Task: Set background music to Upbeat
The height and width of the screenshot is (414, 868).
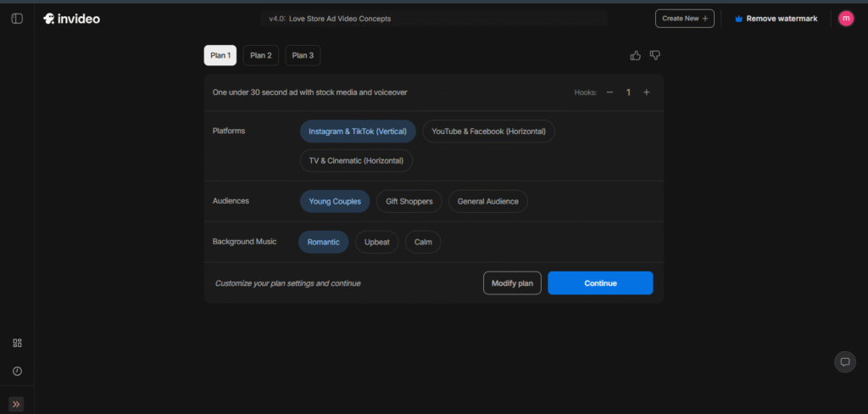Action: pos(376,242)
